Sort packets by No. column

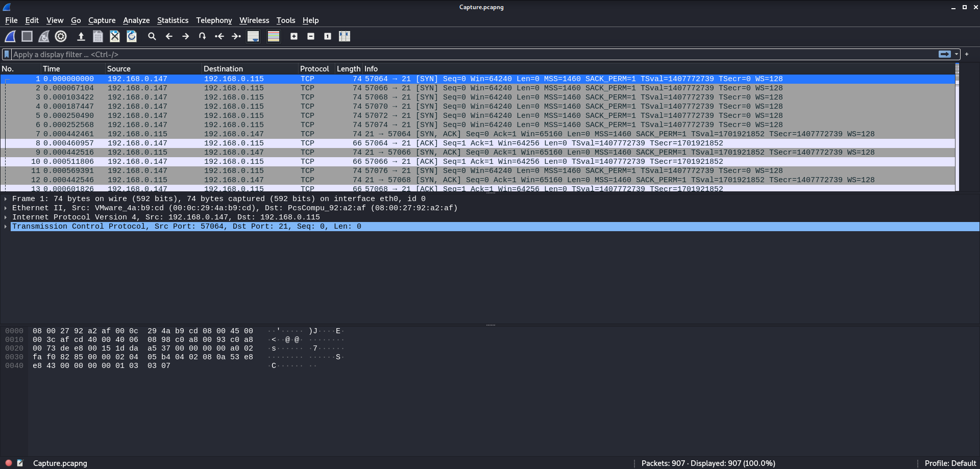click(20, 69)
